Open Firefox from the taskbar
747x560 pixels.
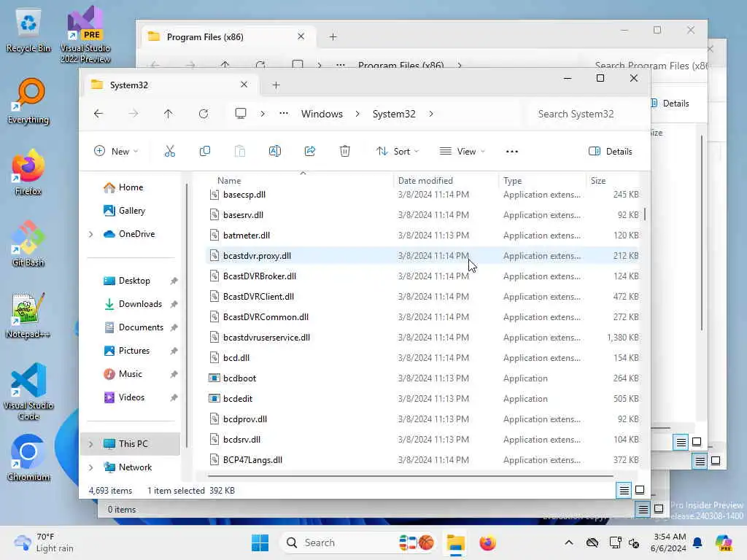pyautogui.click(x=487, y=542)
